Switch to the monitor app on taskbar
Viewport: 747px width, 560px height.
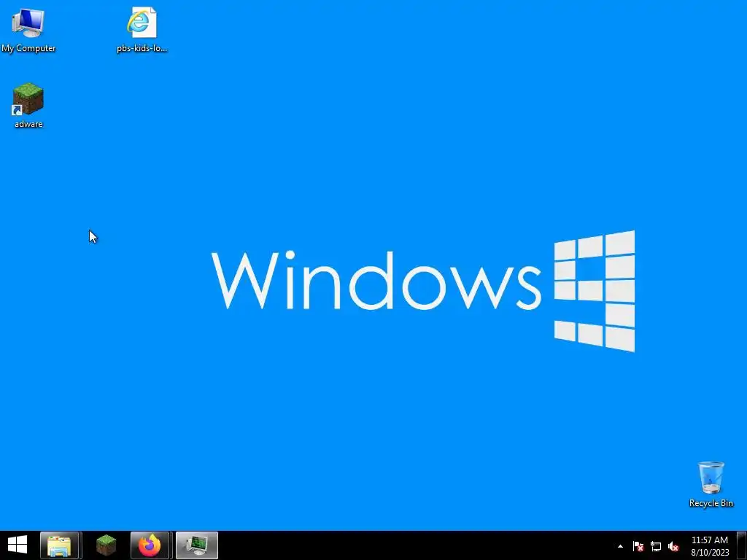196,545
